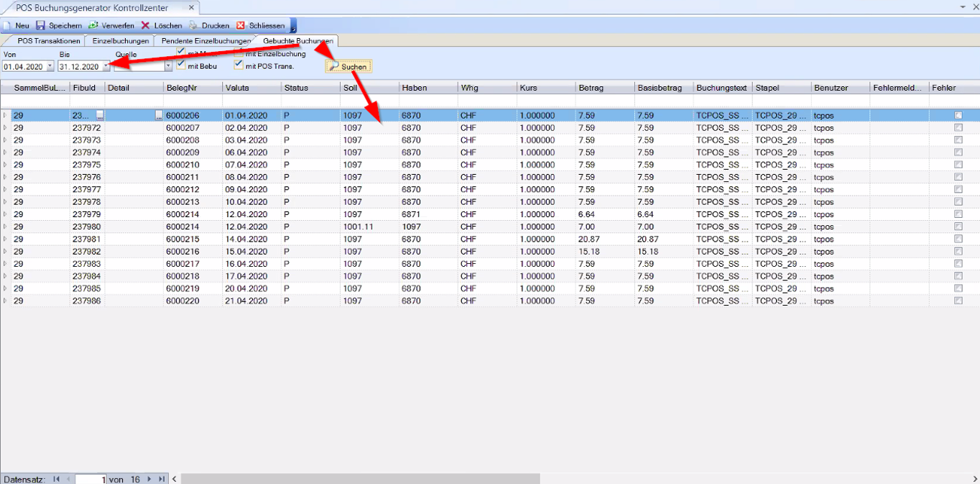The width and height of the screenshot is (980, 484).
Task: Uncheck the 'mit POS Trans.' checkbox
Action: (239, 66)
